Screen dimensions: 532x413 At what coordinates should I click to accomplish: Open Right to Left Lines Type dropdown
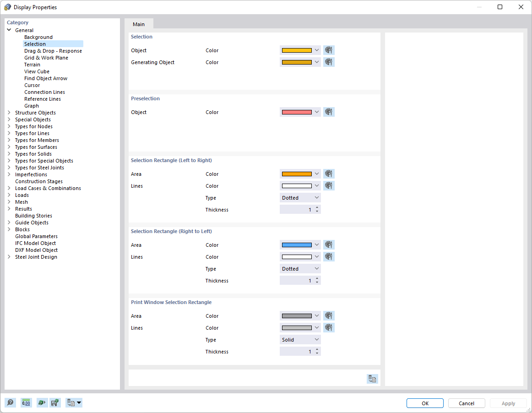point(300,268)
